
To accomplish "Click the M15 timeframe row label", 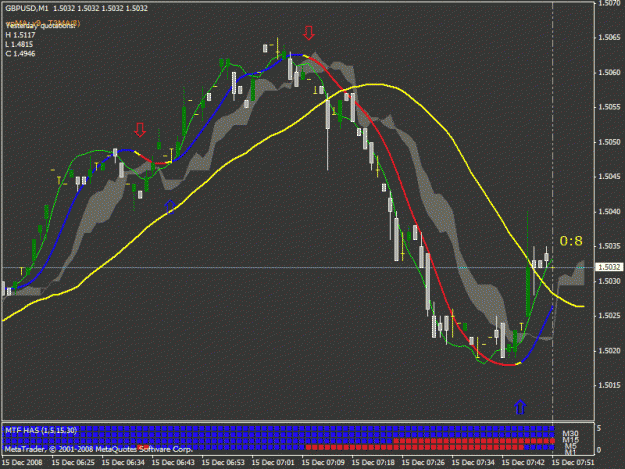I will click(x=570, y=440).
